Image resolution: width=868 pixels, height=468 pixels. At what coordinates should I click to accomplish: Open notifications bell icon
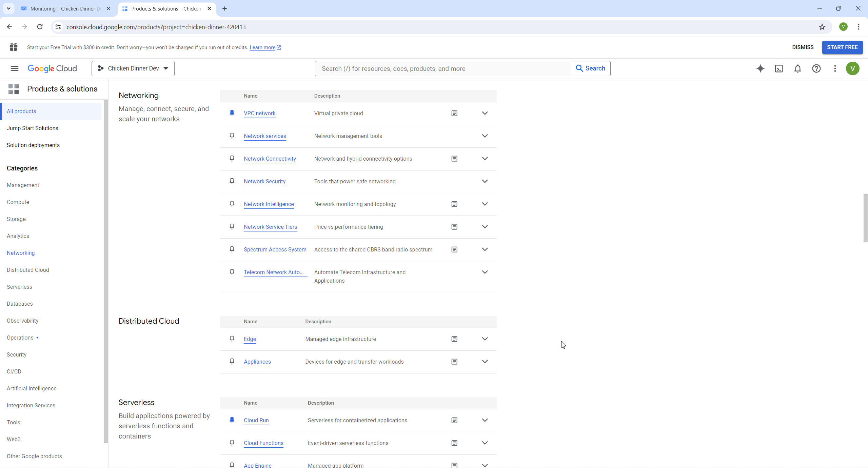(797, 68)
